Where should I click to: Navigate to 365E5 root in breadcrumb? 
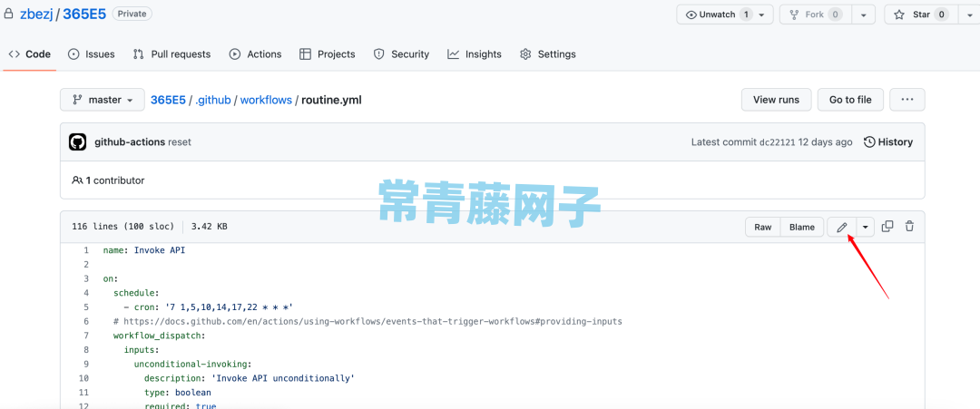pyautogui.click(x=168, y=100)
